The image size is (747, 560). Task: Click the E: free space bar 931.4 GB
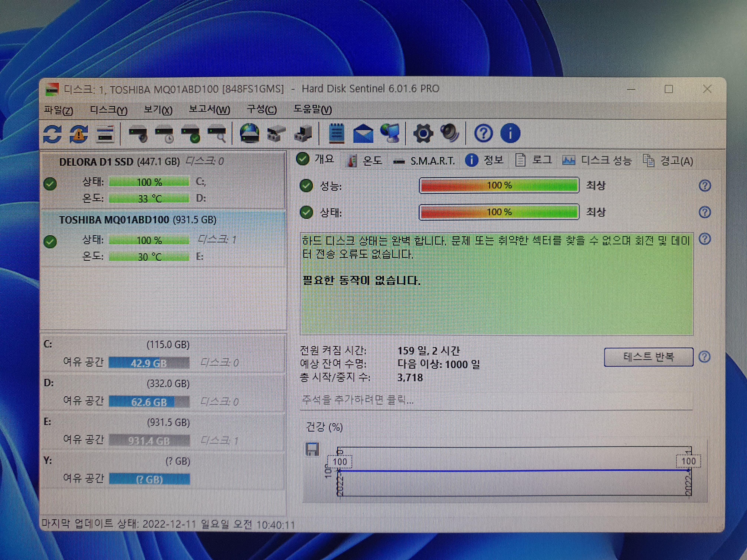pos(149,441)
